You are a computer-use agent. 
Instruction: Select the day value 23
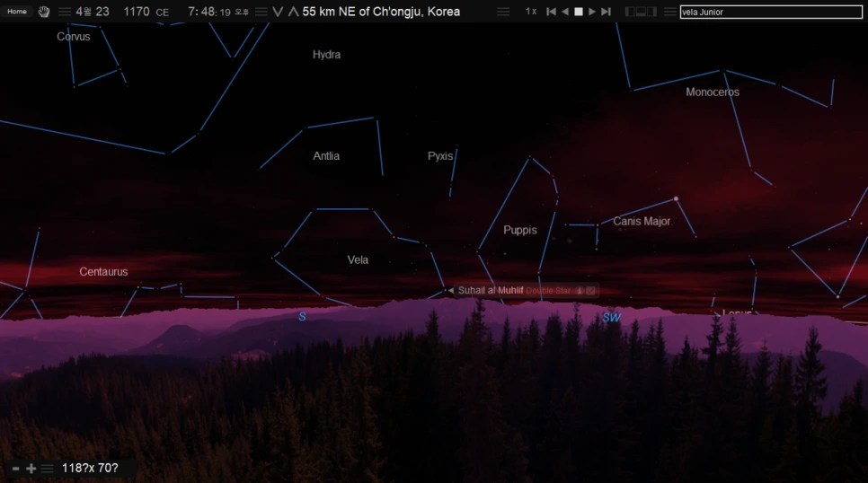102,12
